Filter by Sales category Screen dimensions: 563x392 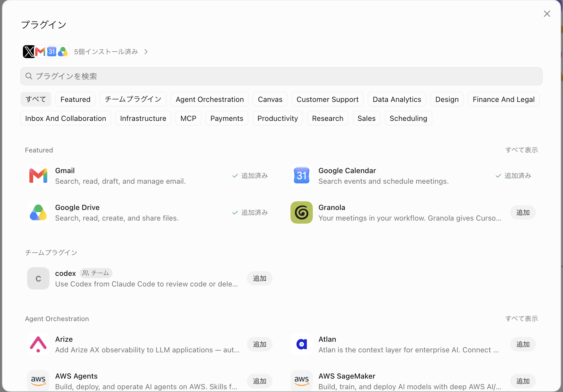[x=366, y=118]
